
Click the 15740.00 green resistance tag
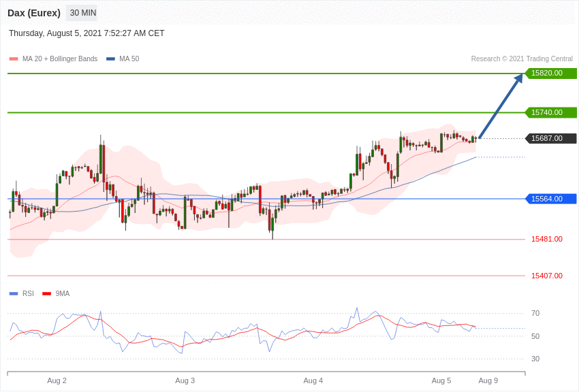(550, 112)
